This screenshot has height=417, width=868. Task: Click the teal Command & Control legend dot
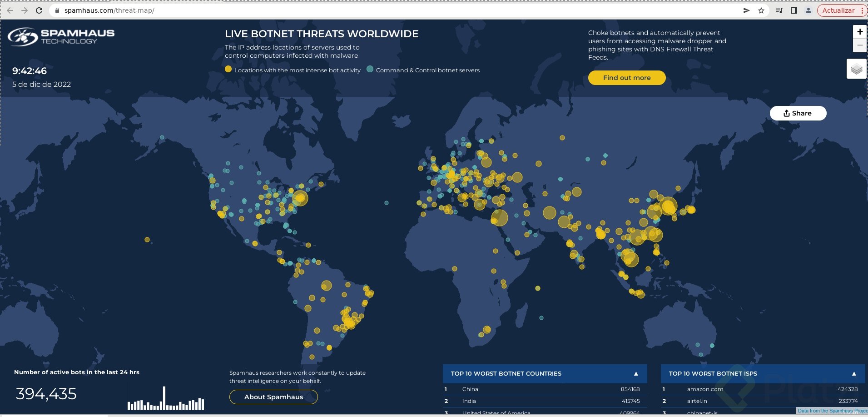tap(370, 69)
